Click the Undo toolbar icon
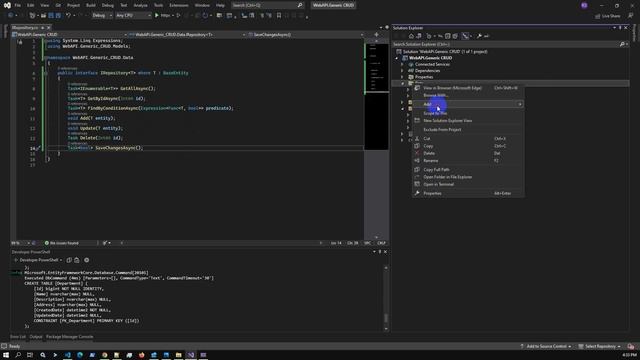The height and width of the screenshot is (360, 640). pos(68,16)
